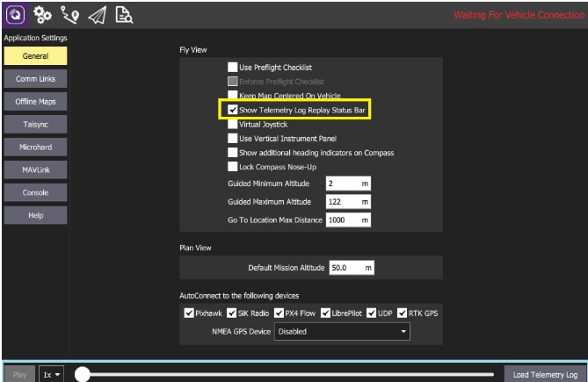Enable the Virtual Joystick checkbox
Screen dimensions: 588x382
point(233,125)
